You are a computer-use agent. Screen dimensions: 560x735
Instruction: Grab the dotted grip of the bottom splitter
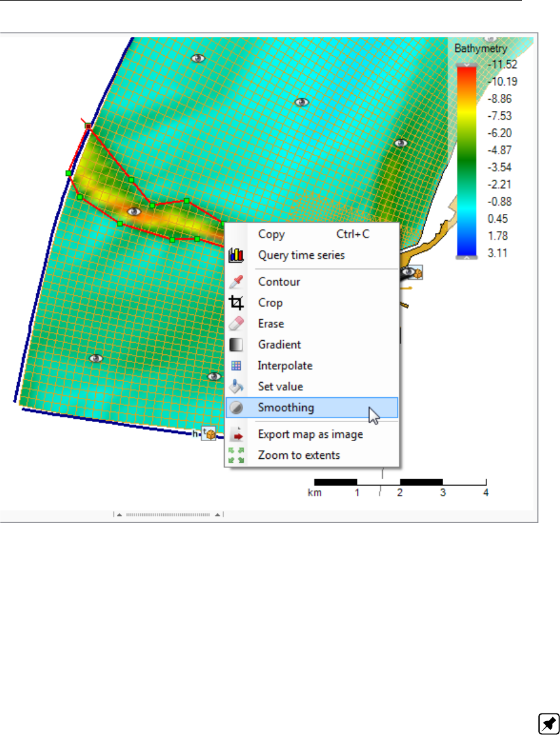[168, 515]
